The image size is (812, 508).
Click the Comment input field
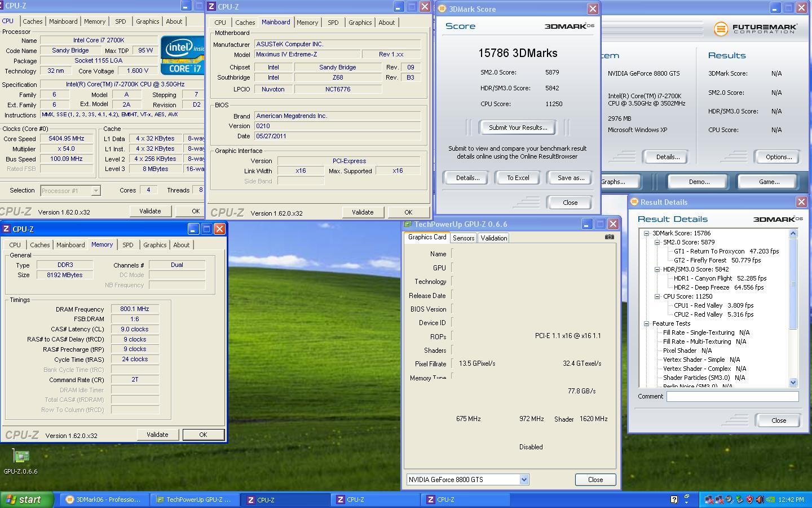(732, 396)
